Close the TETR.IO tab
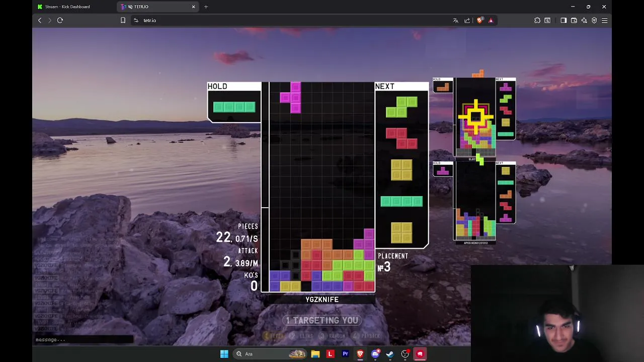644x362 pixels. pos(193,7)
